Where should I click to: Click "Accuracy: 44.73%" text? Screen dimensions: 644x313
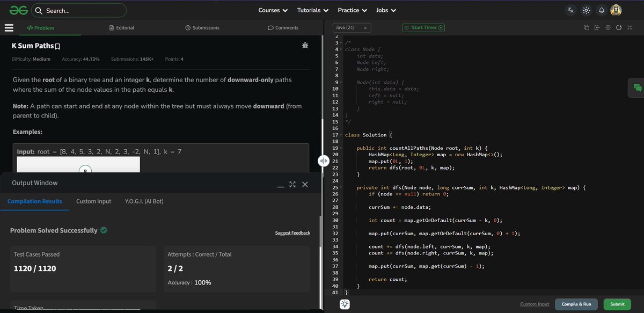click(80, 59)
